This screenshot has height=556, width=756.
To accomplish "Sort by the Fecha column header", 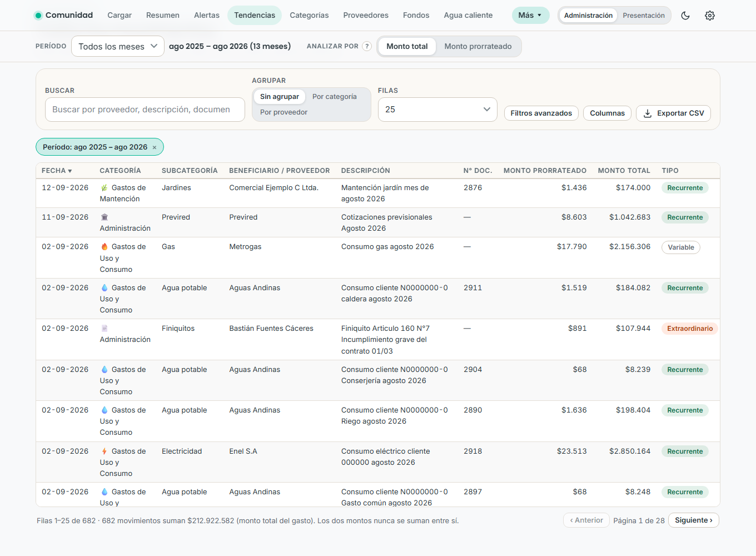I will click(57, 171).
